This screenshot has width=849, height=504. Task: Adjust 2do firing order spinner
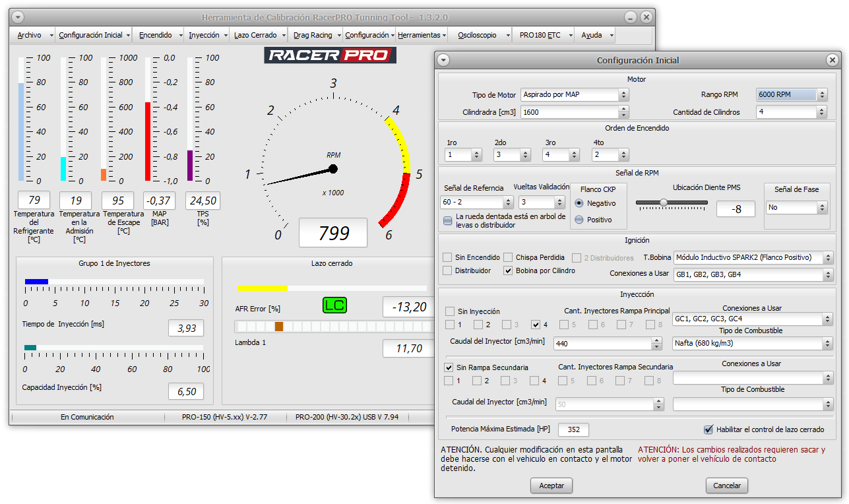[x=525, y=155]
